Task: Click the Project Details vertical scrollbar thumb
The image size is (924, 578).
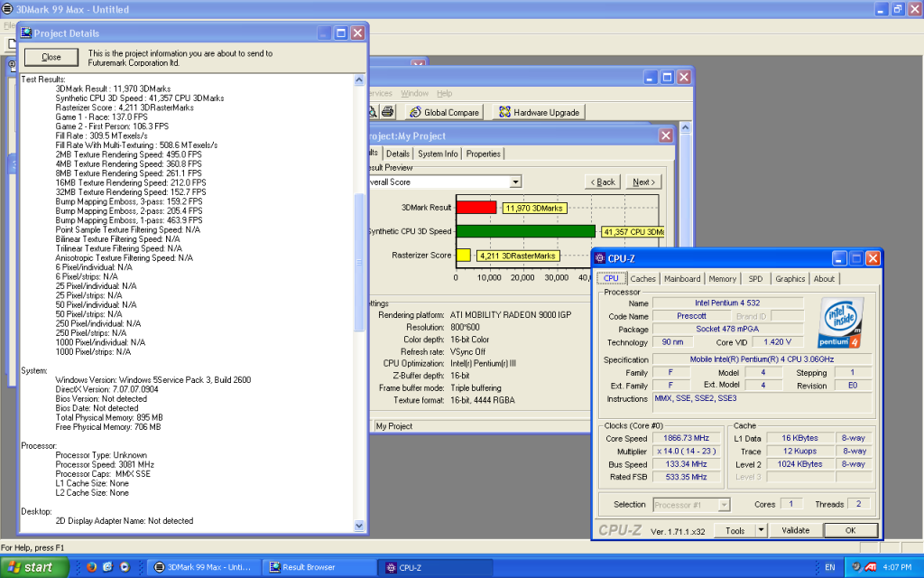Action: pos(359,262)
